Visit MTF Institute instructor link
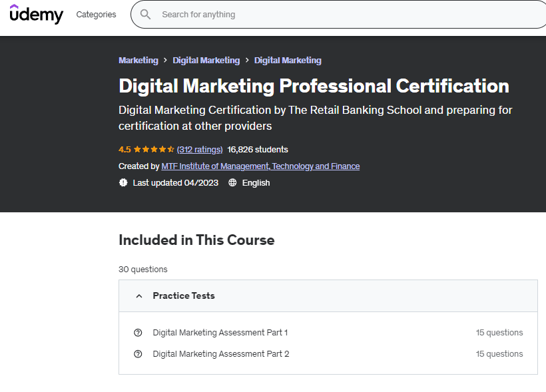The width and height of the screenshot is (546, 392). [260, 166]
